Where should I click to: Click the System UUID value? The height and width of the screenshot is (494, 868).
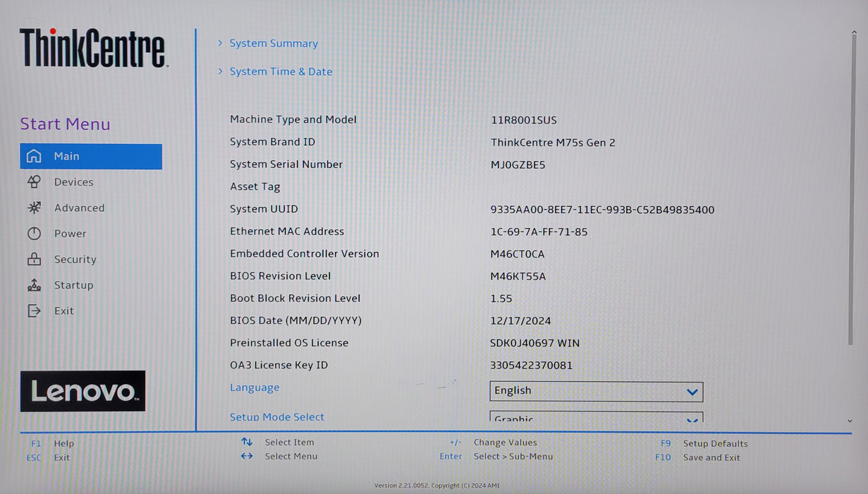(x=602, y=210)
